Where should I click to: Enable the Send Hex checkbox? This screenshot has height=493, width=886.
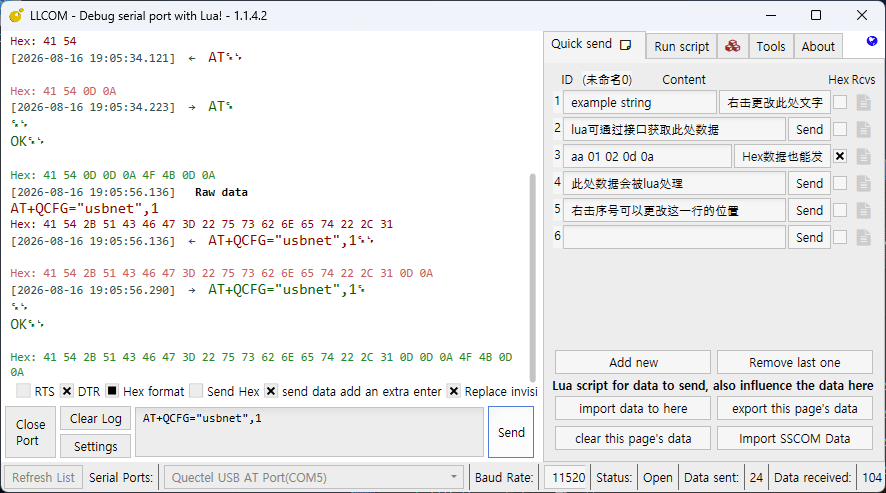click(196, 391)
